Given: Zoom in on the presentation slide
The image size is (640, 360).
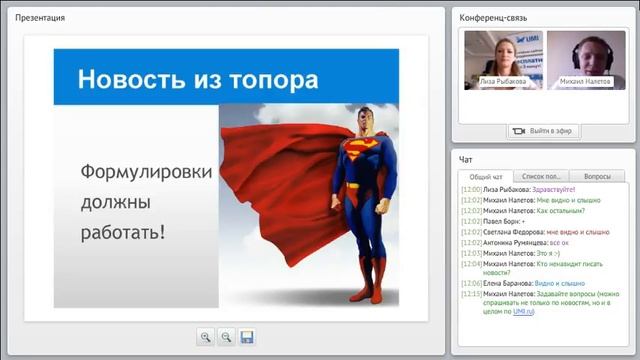Looking at the screenshot, I should pos(205,337).
